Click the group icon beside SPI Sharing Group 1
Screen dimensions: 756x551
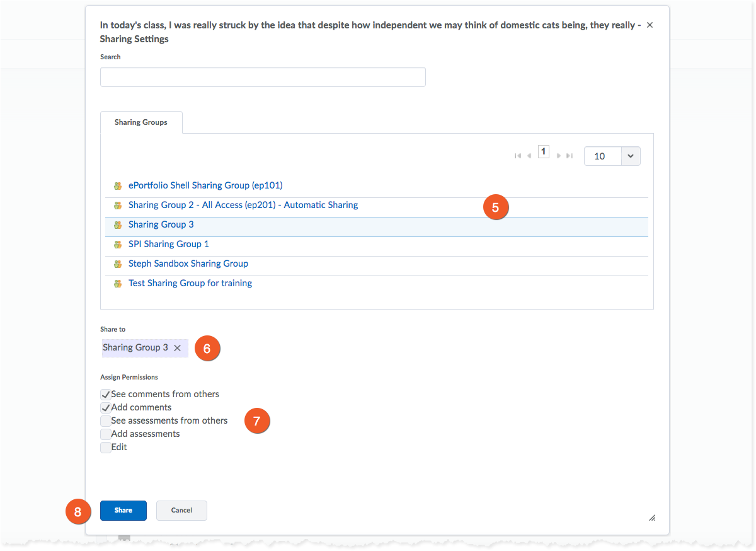117,245
